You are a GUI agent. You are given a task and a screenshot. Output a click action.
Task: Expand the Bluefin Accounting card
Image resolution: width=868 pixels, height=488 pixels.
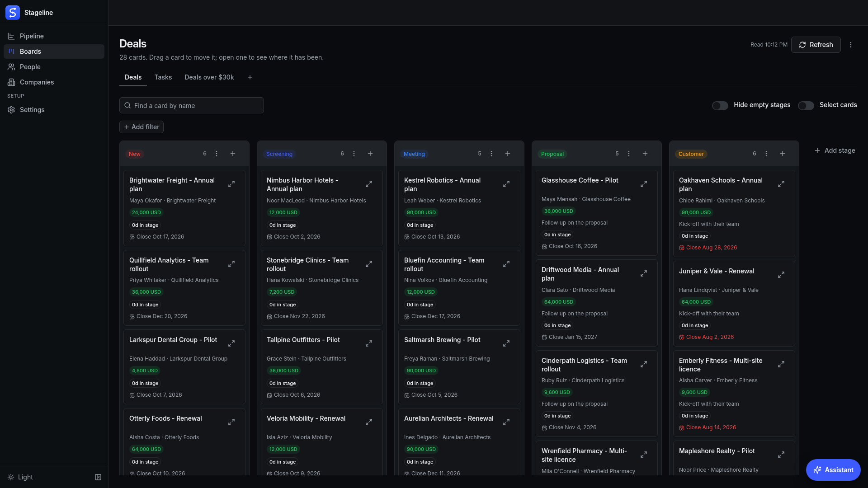[x=506, y=264]
